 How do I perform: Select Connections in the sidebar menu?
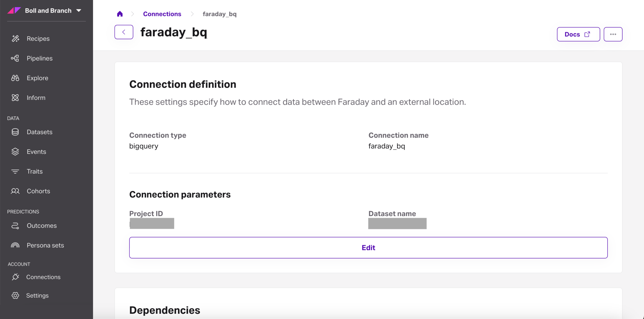click(x=43, y=277)
